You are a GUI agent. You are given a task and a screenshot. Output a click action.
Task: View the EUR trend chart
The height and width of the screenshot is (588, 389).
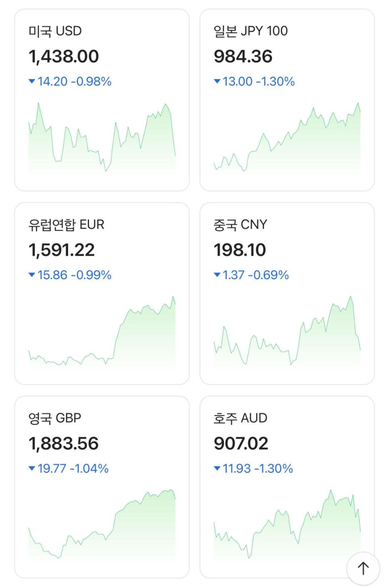click(102, 332)
